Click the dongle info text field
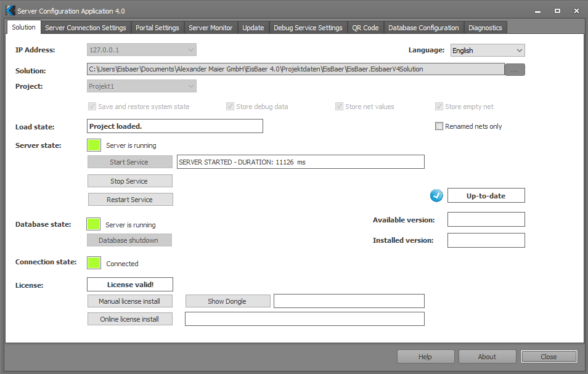 tap(349, 301)
